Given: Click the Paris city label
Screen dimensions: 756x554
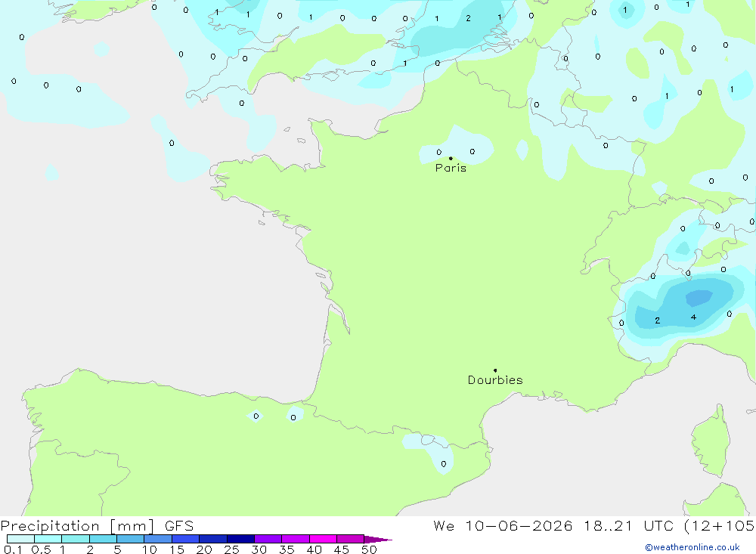Looking at the screenshot, I should coord(451,168).
